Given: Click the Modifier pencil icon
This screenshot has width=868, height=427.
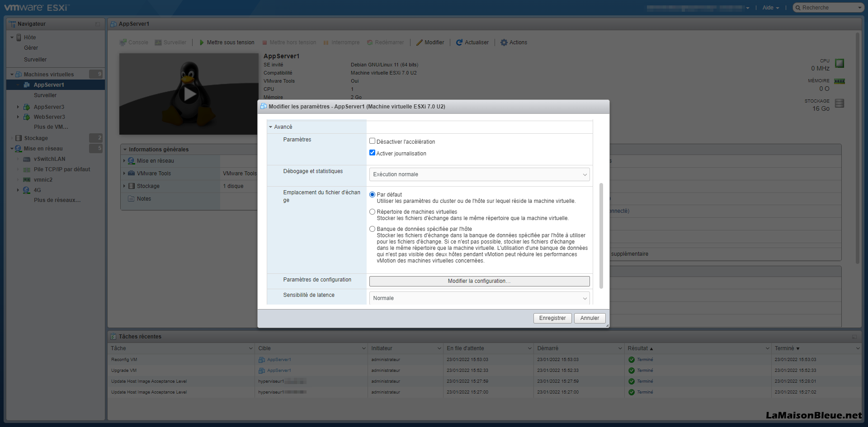Looking at the screenshot, I should tap(420, 42).
